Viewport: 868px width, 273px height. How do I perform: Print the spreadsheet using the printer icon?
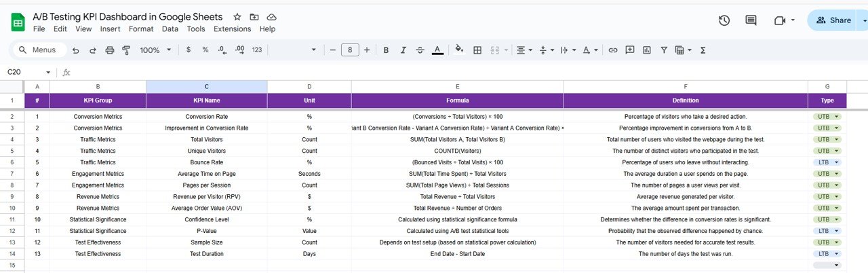tap(108, 50)
